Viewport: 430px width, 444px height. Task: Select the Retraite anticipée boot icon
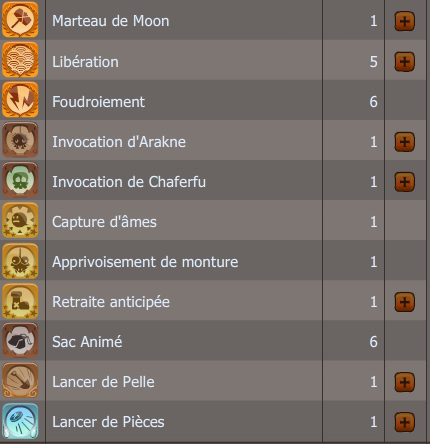pos(20,301)
